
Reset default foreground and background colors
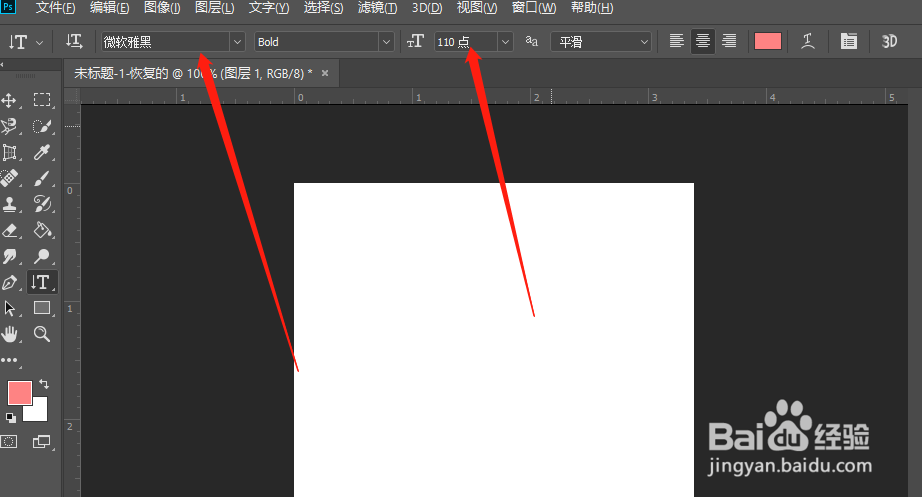pyautogui.click(x=11, y=418)
